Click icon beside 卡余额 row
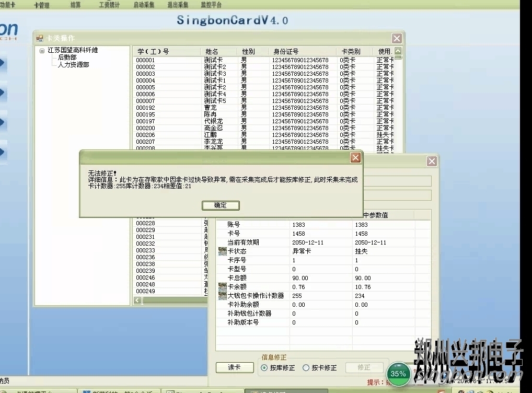Screen dimensions: 532x393 (x=222, y=287)
